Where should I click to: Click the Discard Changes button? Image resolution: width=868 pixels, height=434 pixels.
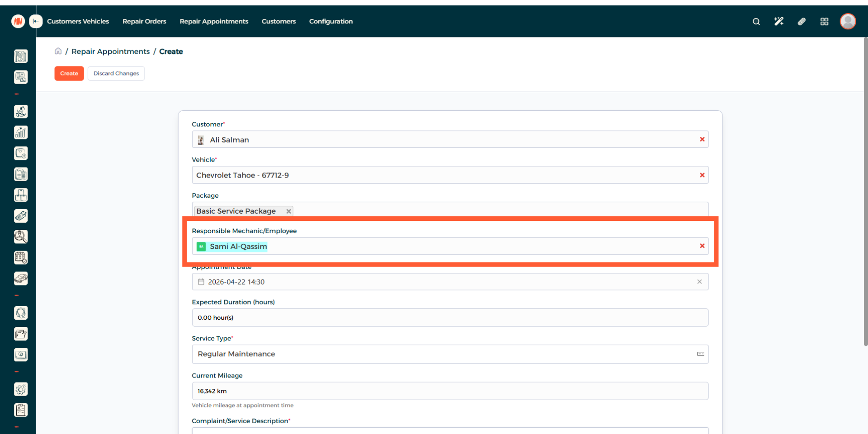coord(116,74)
